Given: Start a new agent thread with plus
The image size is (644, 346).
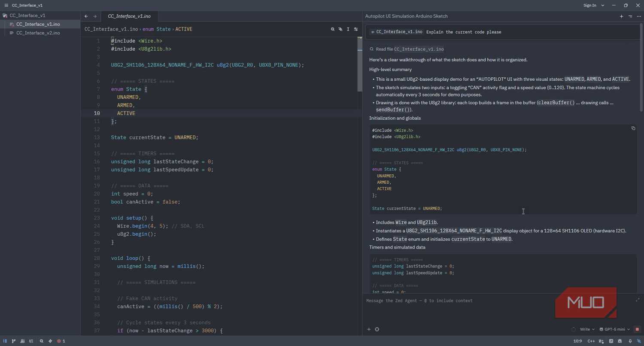Looking at the screenshot, I should click(621, 16).
